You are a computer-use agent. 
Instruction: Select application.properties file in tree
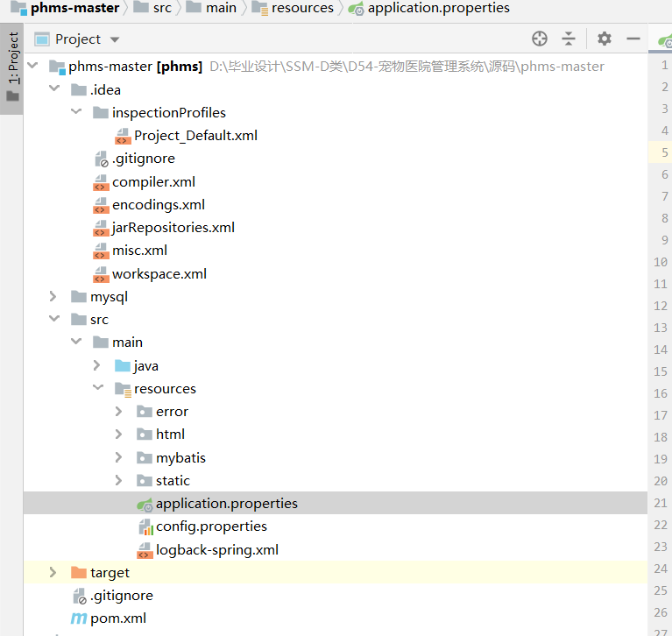click(x=226, y=504)
